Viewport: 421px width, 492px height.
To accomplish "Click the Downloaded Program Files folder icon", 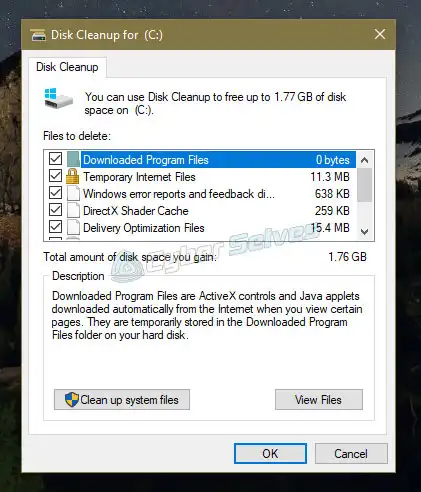I will 73,159.
